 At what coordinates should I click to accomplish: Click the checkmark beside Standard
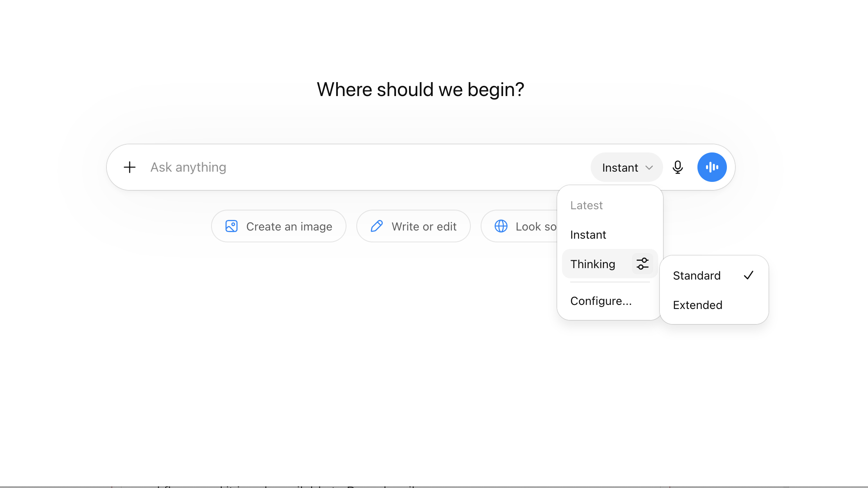pos(749,275)
